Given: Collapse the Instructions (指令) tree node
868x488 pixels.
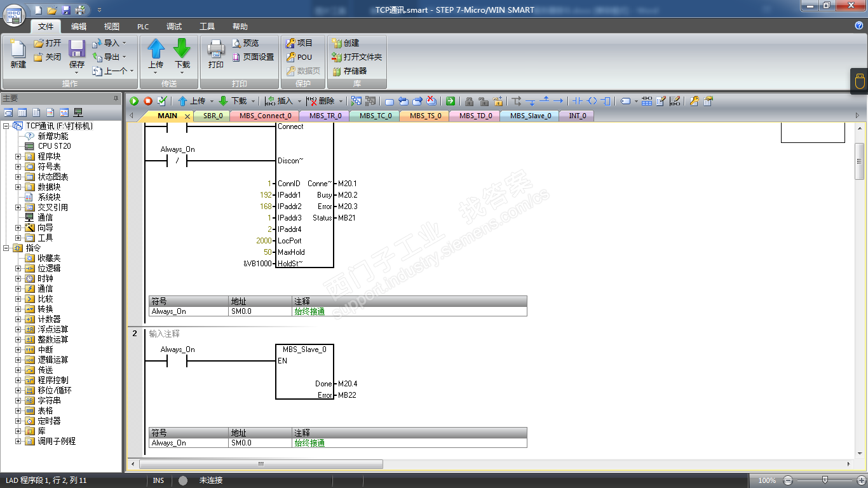Looking at the screenshot, I should pyautogui.click(x=6, y=248).
